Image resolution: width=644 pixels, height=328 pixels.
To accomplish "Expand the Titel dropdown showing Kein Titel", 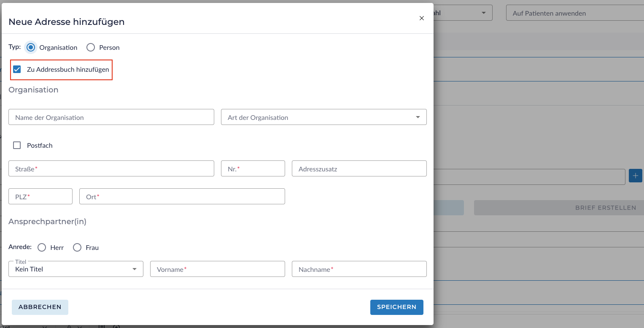I will point(76,269).
